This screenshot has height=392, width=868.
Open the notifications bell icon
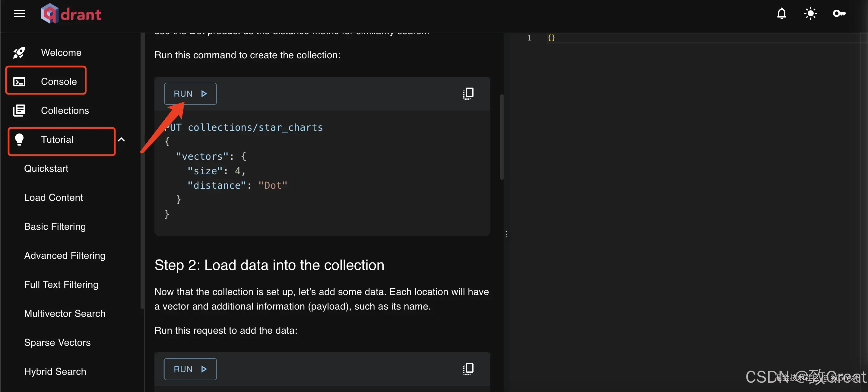(781, 14)
